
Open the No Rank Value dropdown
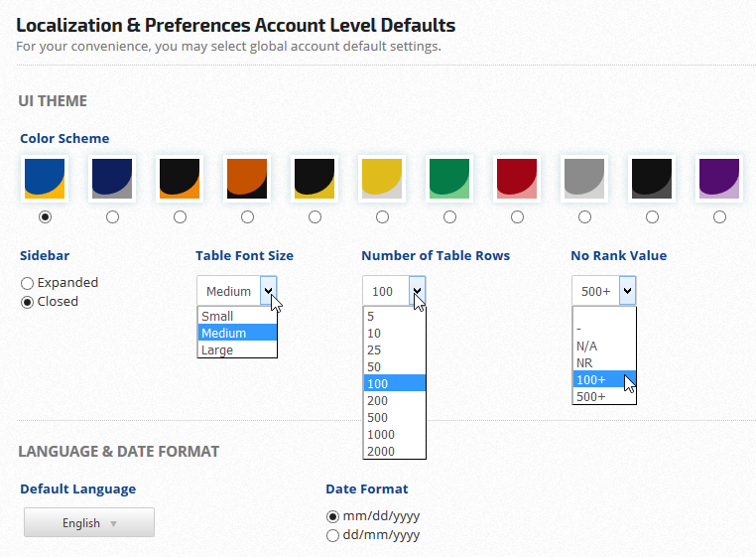click(x=603, y=291)
